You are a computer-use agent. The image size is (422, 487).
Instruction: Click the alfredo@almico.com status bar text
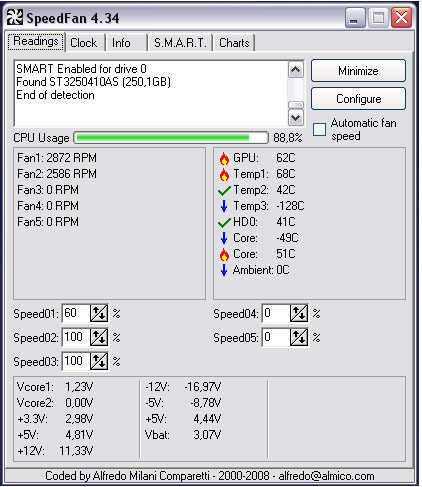pos(326,476)
